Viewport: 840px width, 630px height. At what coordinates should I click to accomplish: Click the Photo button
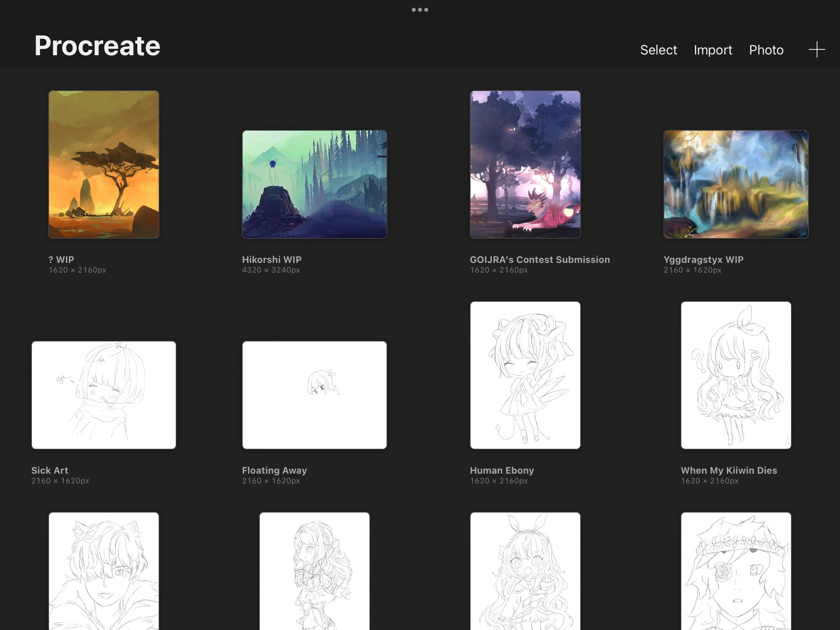tap(766, 50)
